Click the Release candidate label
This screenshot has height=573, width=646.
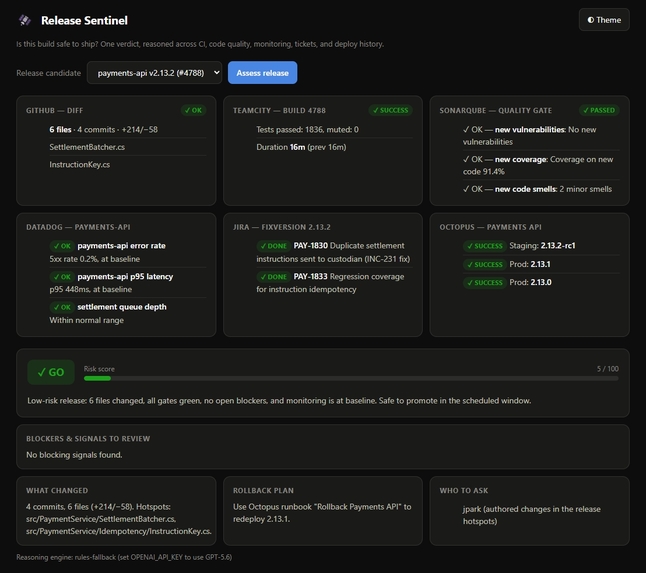click(49, 73)
